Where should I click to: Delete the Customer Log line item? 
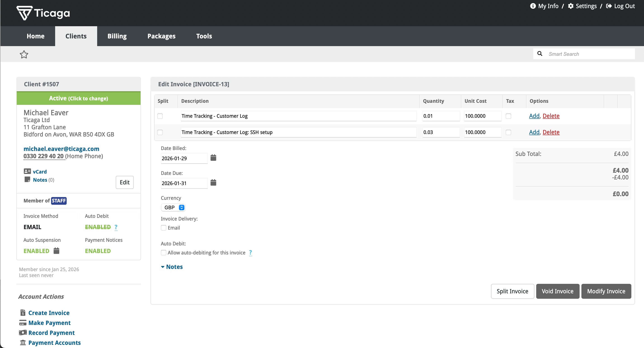coord(551,116)
